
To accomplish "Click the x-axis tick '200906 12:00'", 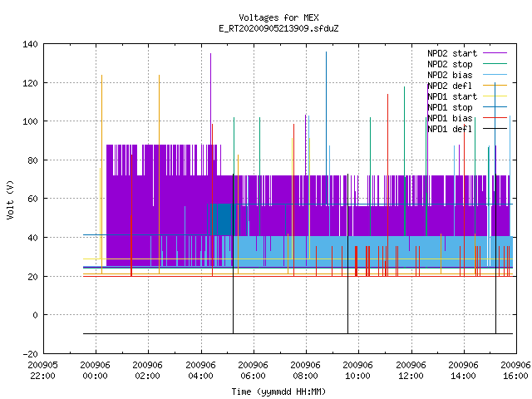I will click(x=411, y=371).
